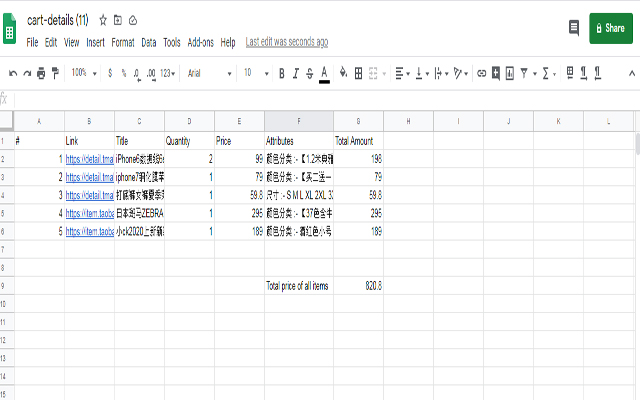The height and width of the screenshot is (400, 640).
Task: Select the total value 820.8 cell
Action: point(358,285)
